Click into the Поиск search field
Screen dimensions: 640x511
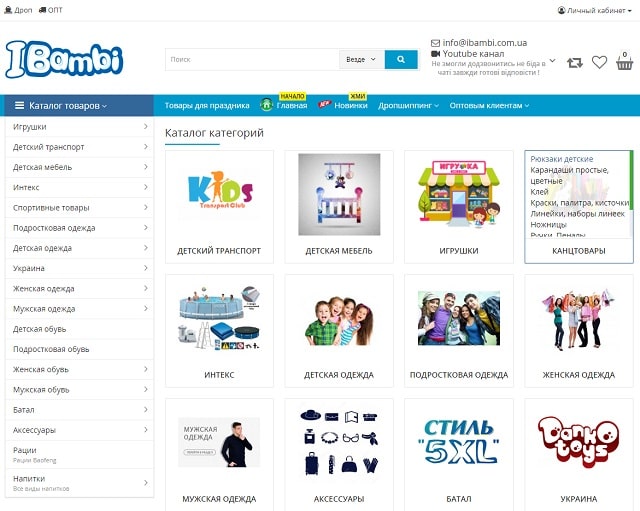(252, 60)
